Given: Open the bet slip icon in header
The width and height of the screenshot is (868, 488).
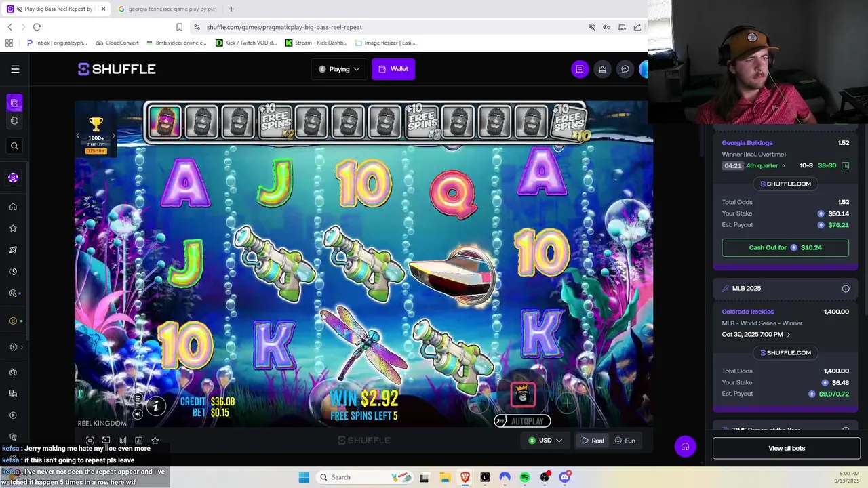Looking at the screenshot, I should tap(580, 69).
